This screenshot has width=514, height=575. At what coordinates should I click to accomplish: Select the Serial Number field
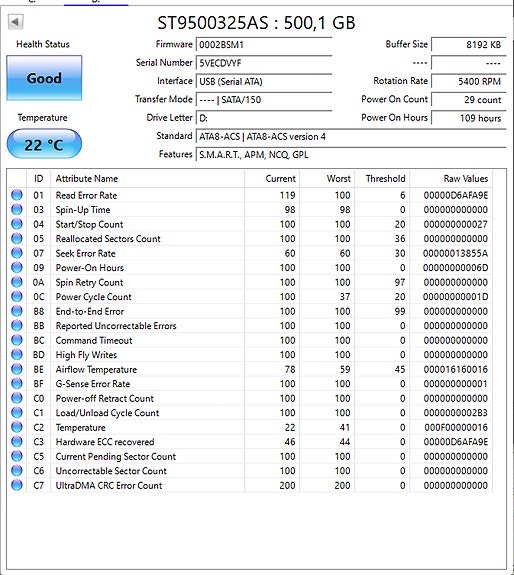pos(264,63)
